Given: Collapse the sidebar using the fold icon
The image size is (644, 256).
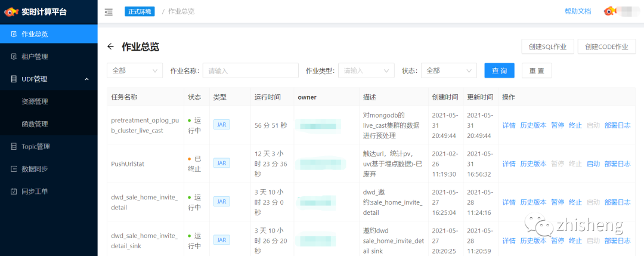Looking at the screenshot, I should (x=109, y=12).
